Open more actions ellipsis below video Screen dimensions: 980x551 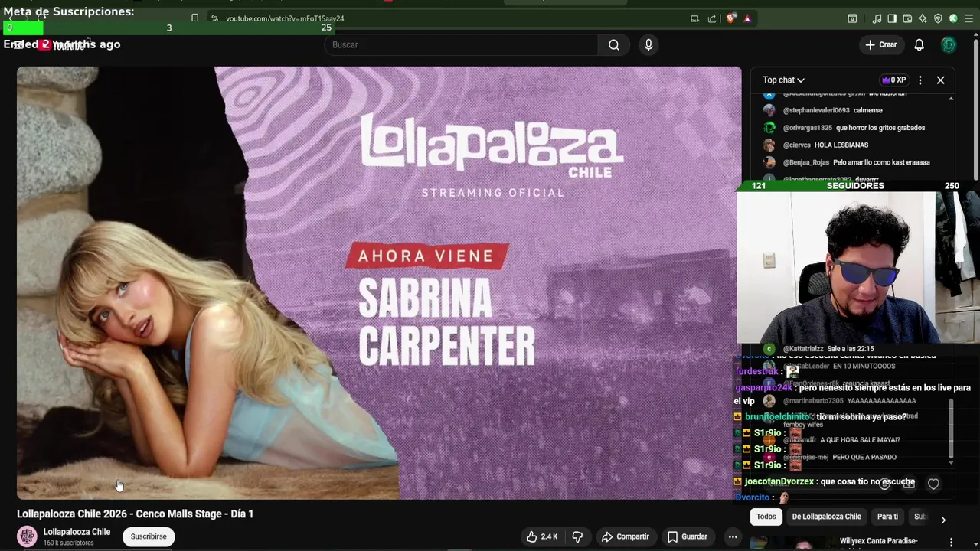(x=733, y=536)
